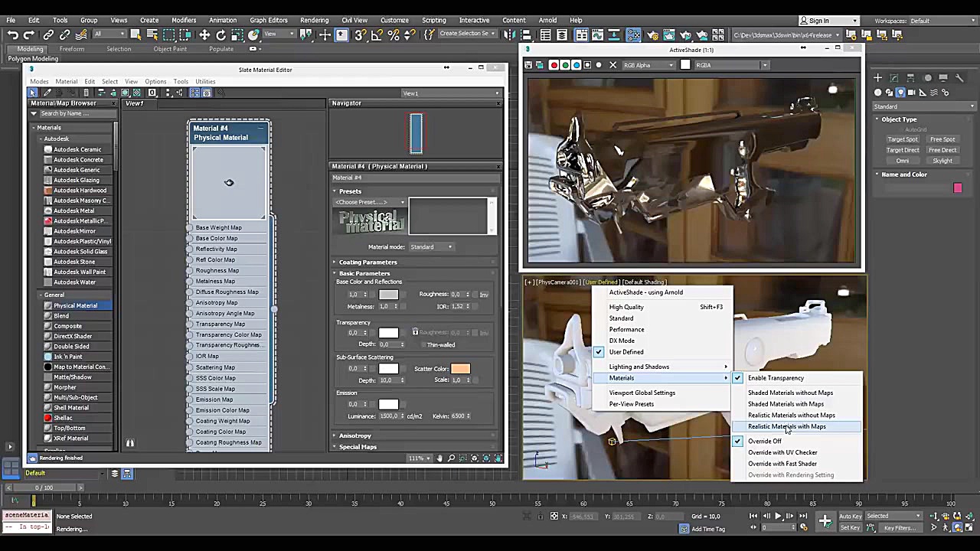Select the Move tool in main toolbar

(x=204, y=34)
